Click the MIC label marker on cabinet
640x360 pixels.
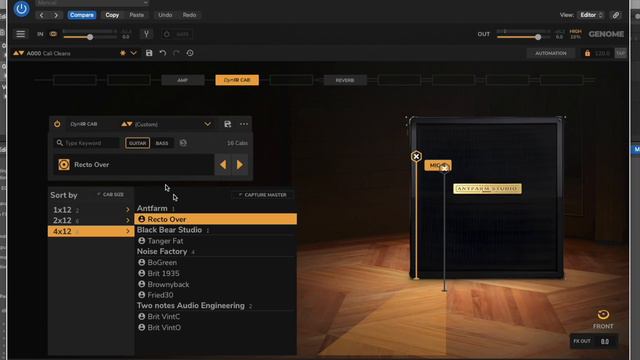click(437, 165)
